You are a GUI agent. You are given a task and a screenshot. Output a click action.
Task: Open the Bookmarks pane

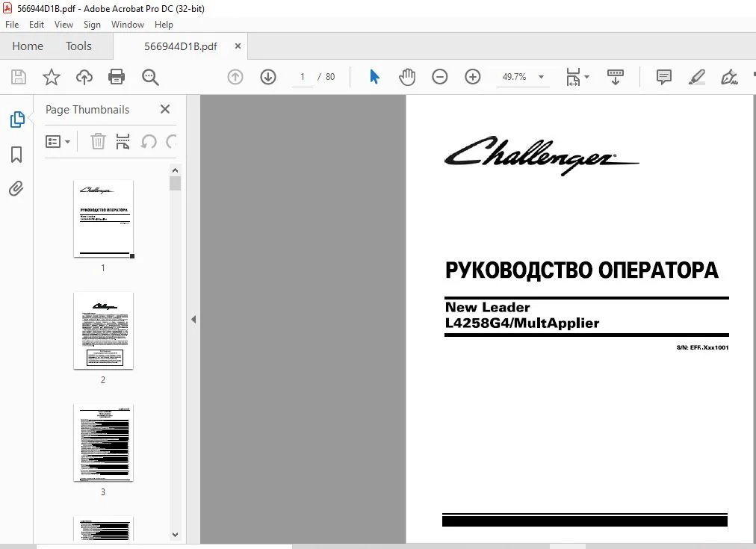[x=16, y=155]
